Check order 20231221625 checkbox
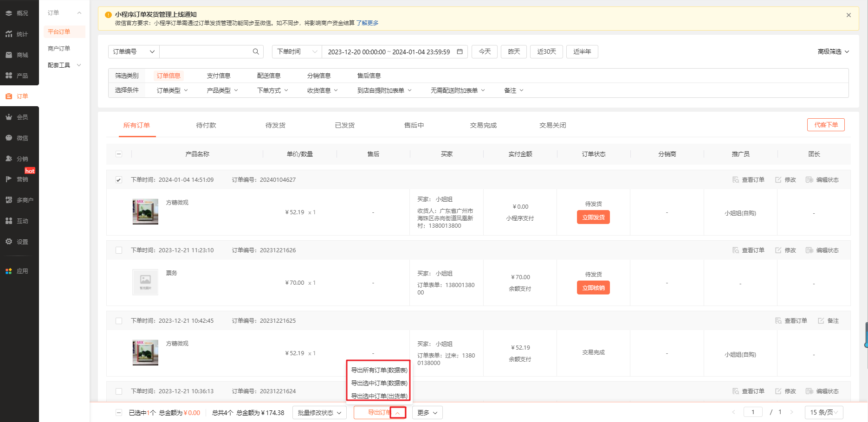The image size is (868, 422). click(x=119, y=321)
